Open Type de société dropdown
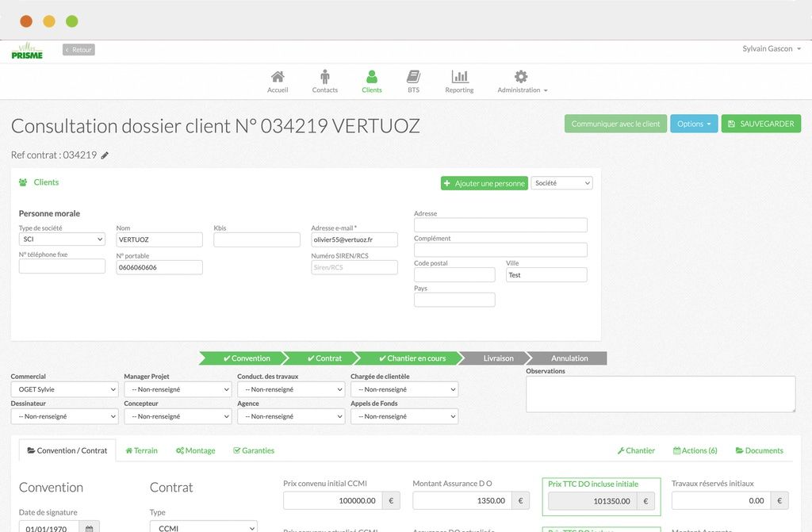Screen dimensions: 812x532 click(x=62, y=239)
